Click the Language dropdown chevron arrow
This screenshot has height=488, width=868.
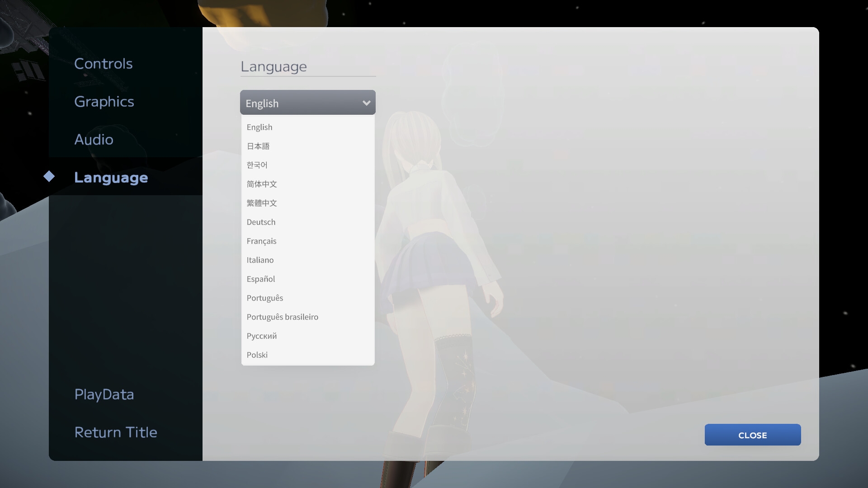tap(366, 103)
